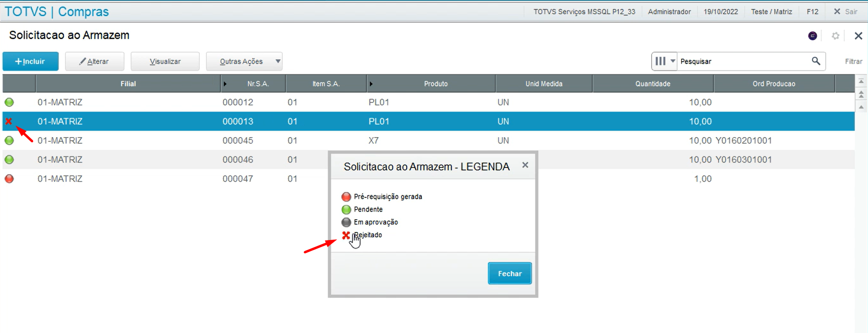868x333 pixels.
Task: Click Teste / Matriz in header
Action: pos(771,11)
